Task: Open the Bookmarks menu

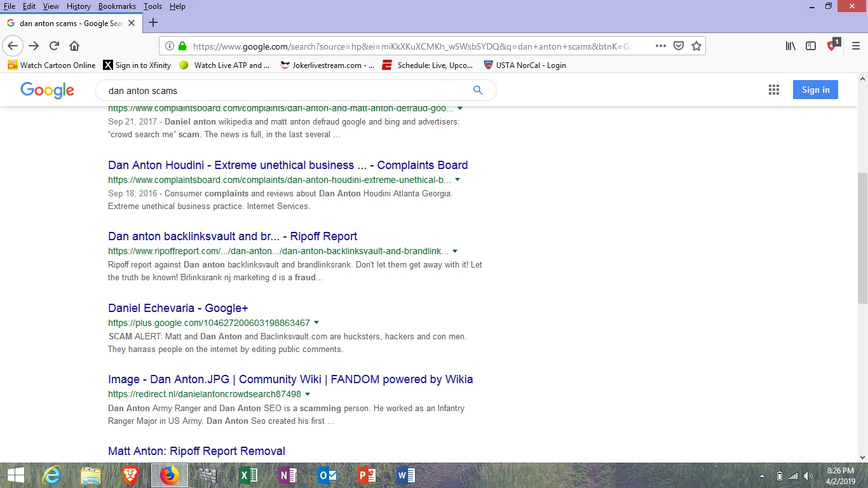Action: [x=117, y=6]
